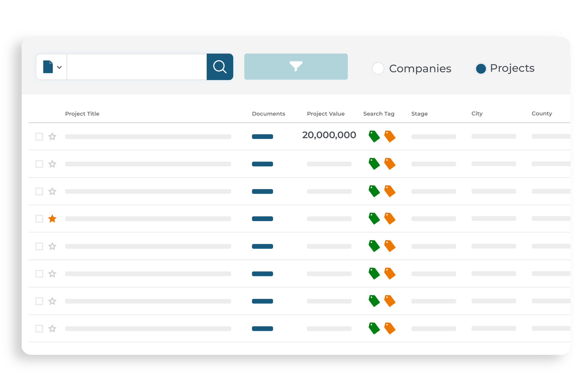Viewport: 582px width, 392px height.
Task: Run the search using the magnifying glass icon
Action: click(220, 67)
